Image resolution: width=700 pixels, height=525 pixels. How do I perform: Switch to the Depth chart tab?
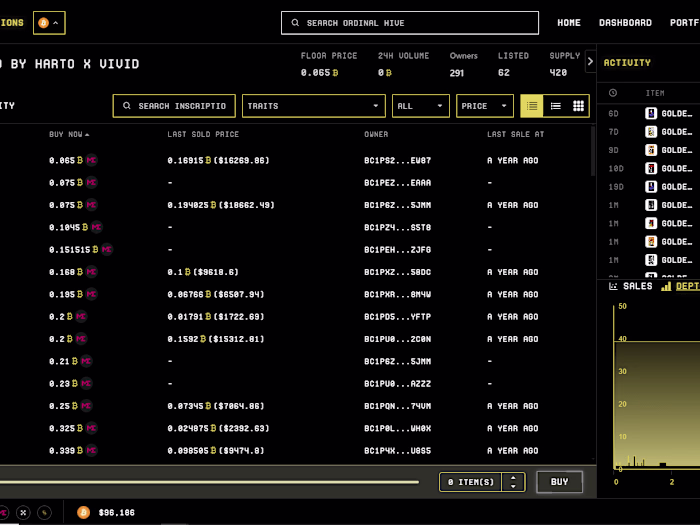pos(681,286)
